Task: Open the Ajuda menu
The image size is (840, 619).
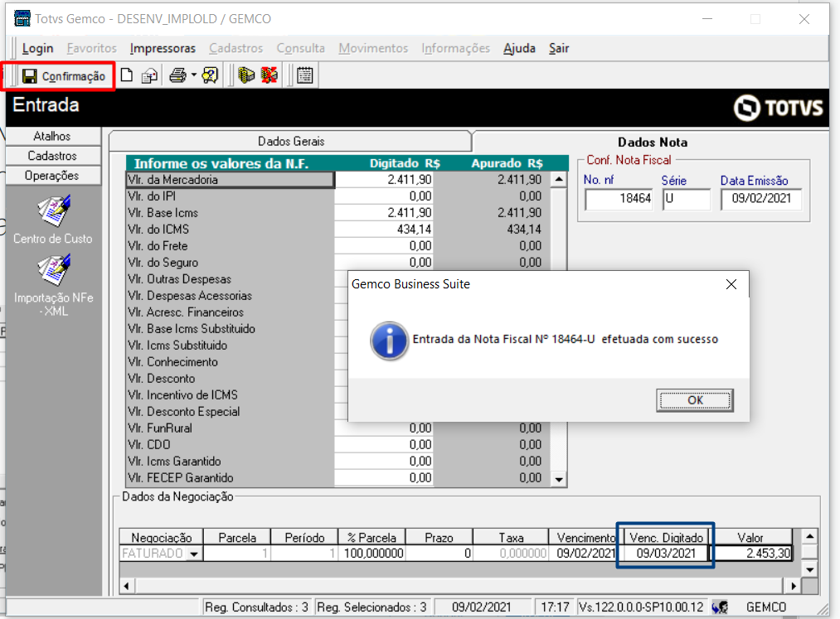Action: pyautogui.click(x=519, y=48)
